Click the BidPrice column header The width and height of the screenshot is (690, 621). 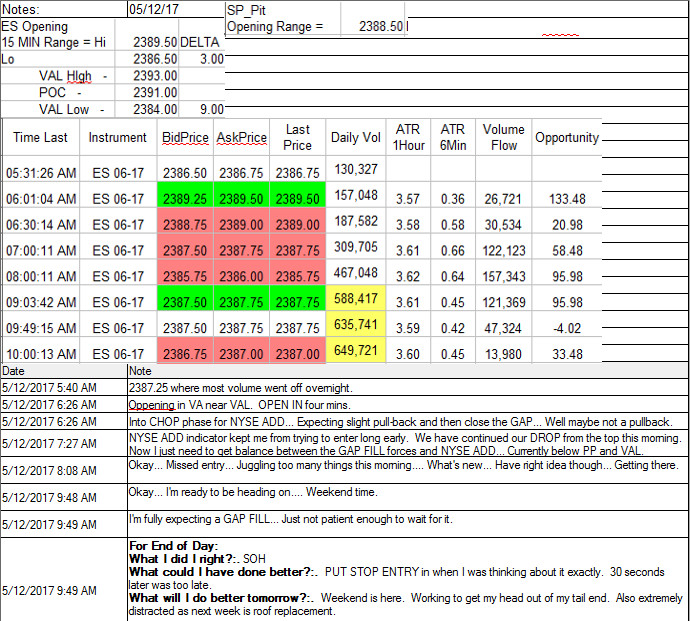pos(185,137)
